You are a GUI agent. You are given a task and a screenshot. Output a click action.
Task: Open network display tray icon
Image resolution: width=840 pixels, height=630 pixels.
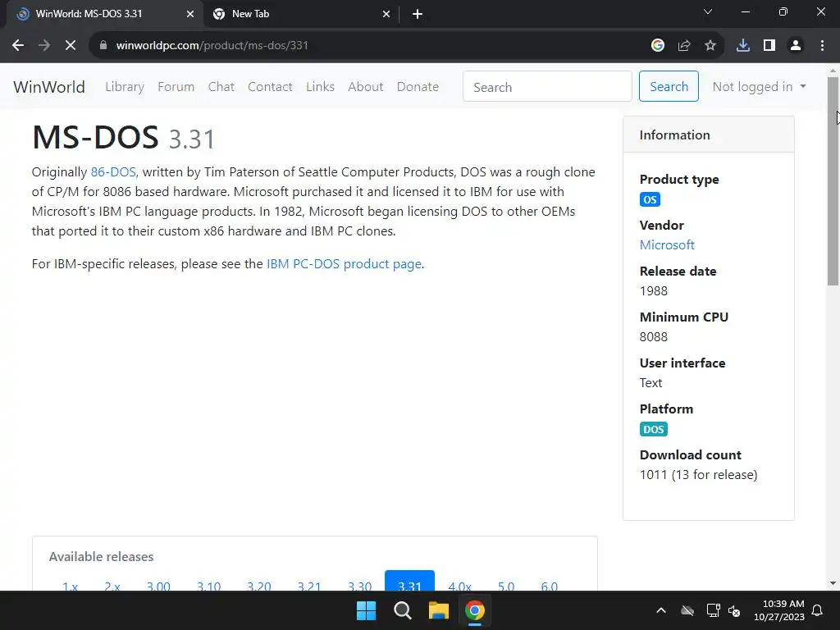(713, 610)
